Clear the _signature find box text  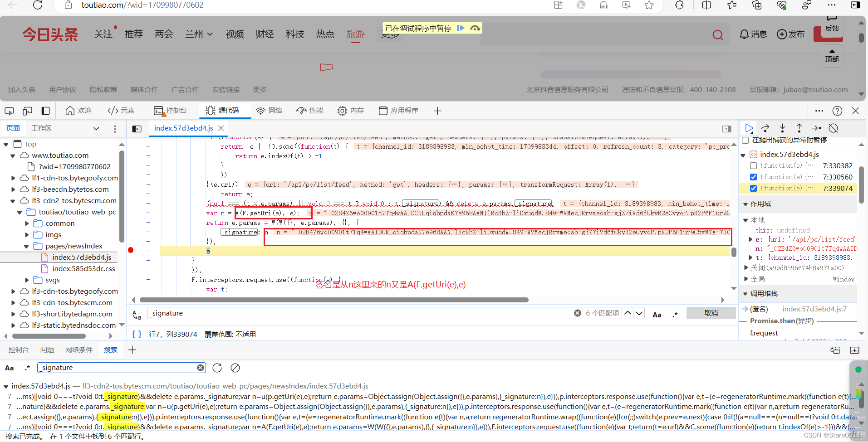[x=577, y=313]
